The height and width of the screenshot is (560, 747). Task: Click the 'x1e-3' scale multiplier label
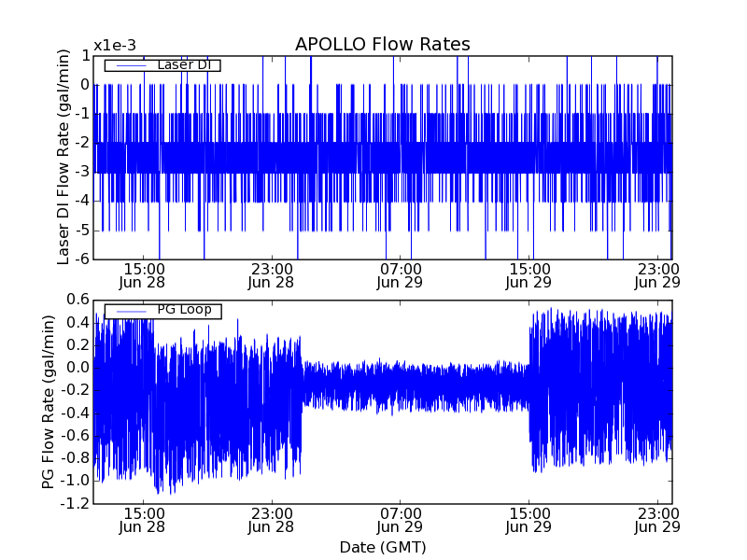115,45
